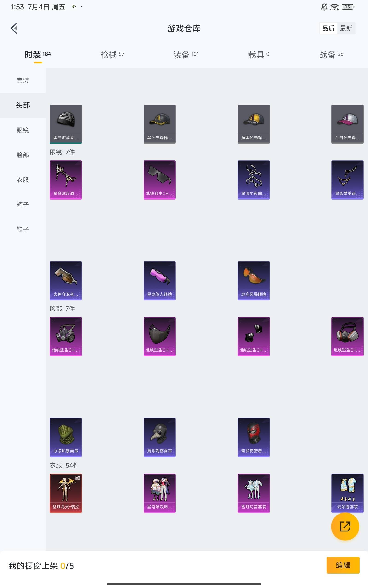
Task: Select the 云朵鹅套装 outfit
Action: tap(347, 493)
